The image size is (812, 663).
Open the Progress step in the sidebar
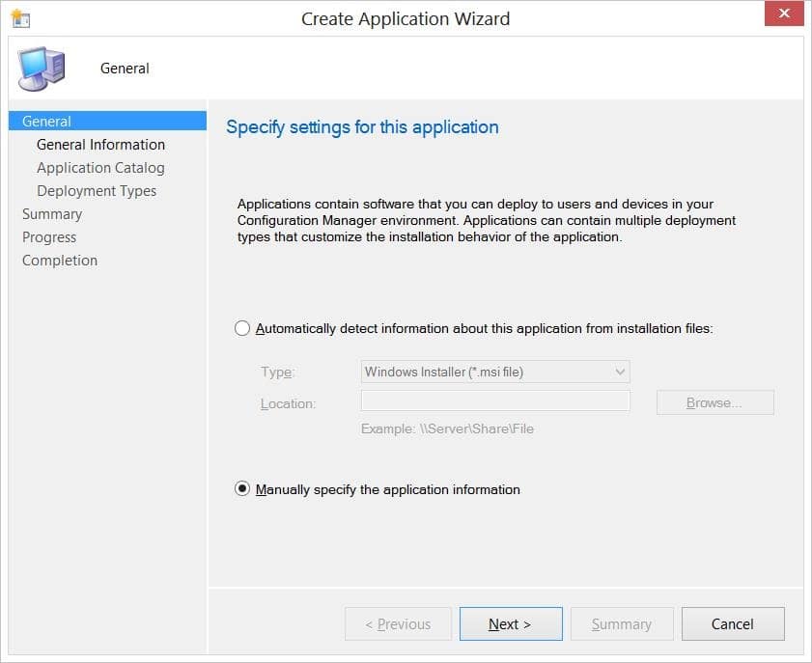pos(49,236)
